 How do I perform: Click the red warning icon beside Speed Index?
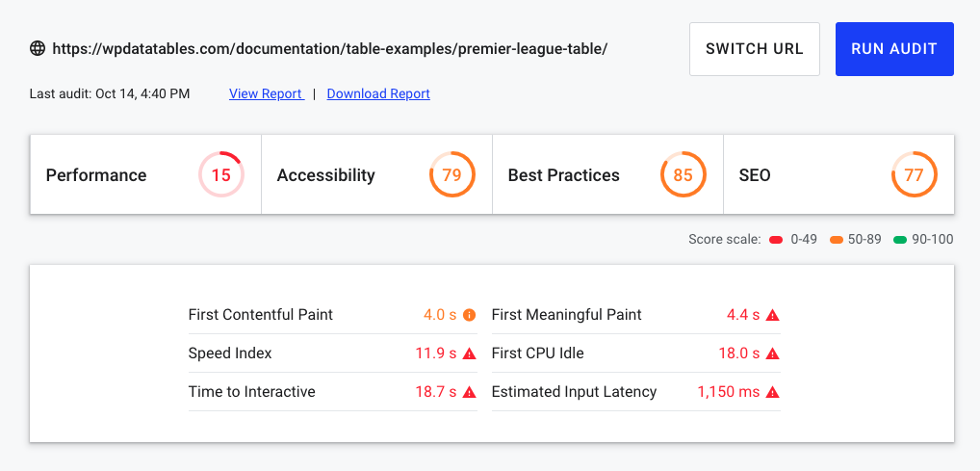470,353
